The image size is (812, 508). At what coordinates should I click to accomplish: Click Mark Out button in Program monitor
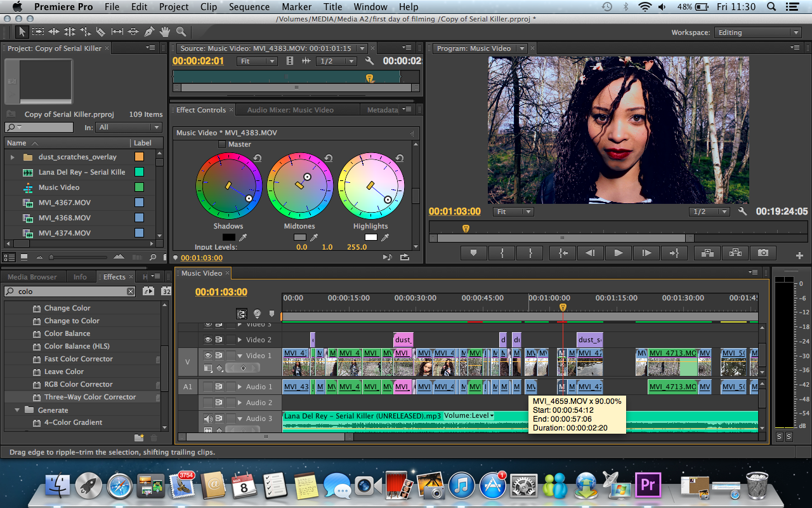tap(530, 253)
